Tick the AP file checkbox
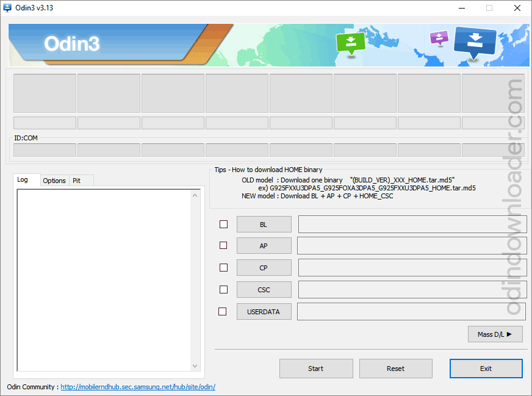This screenshot has width=532, height=396. (x=223, y=245)
